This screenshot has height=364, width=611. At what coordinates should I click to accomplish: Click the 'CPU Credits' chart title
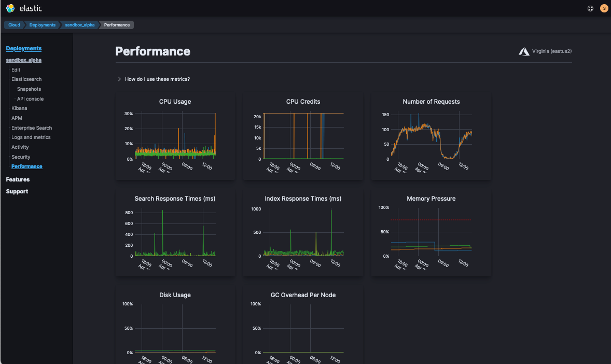click(303, 102)
